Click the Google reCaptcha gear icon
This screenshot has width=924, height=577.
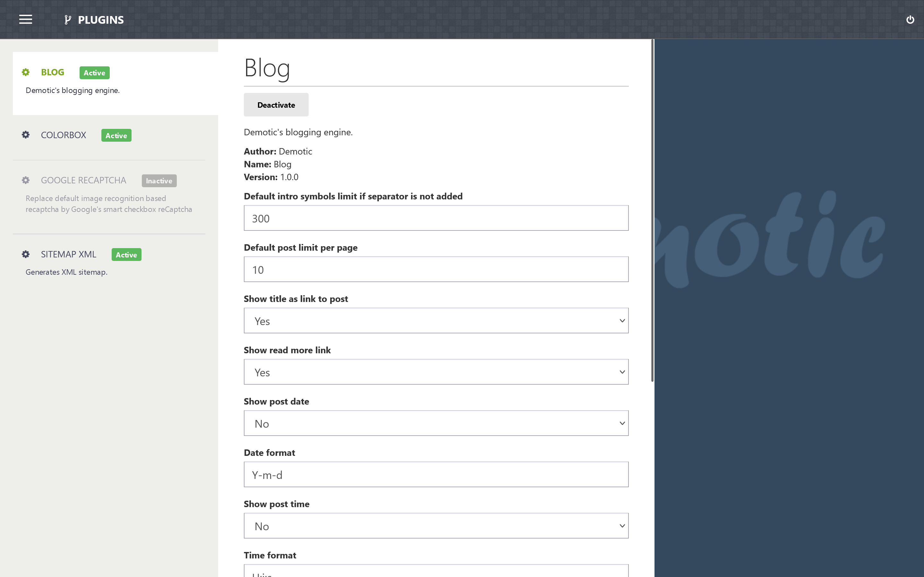[26, 180]
